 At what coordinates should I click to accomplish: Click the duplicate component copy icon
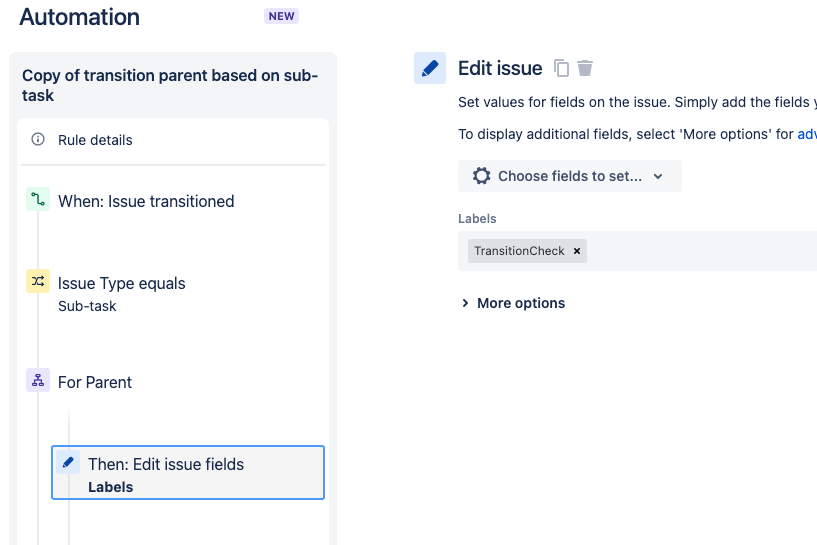tap(561, 68)
